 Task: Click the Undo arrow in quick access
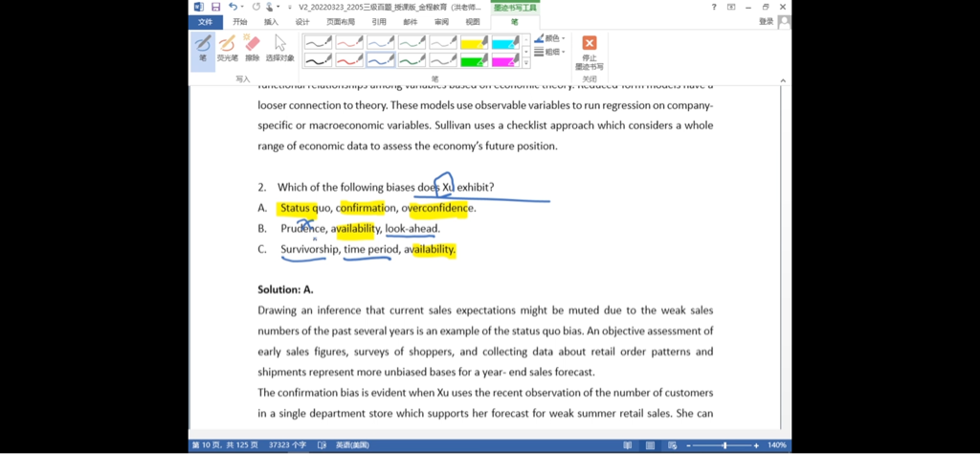[233, 7]
